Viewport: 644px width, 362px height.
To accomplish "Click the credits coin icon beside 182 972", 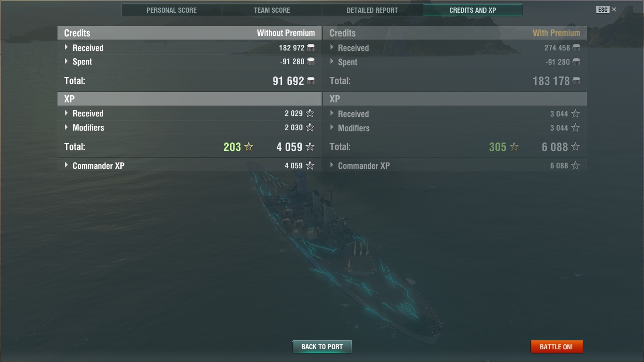I will coord(311,48).
